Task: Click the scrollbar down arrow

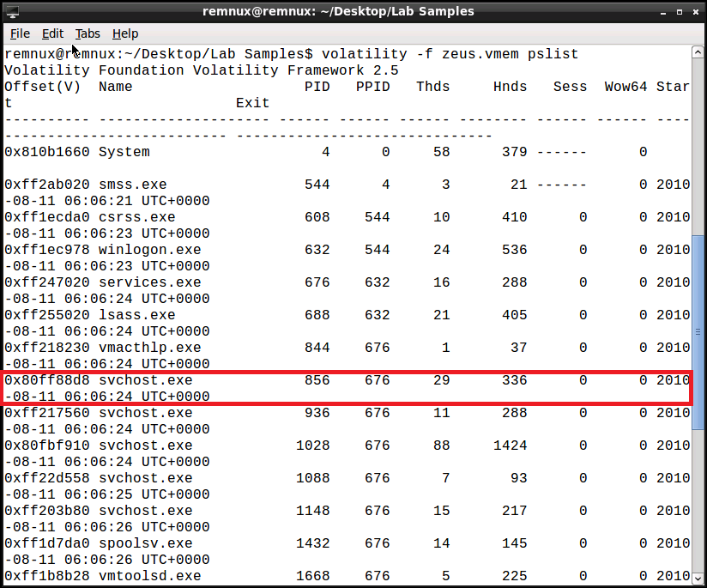Action: 698,579
